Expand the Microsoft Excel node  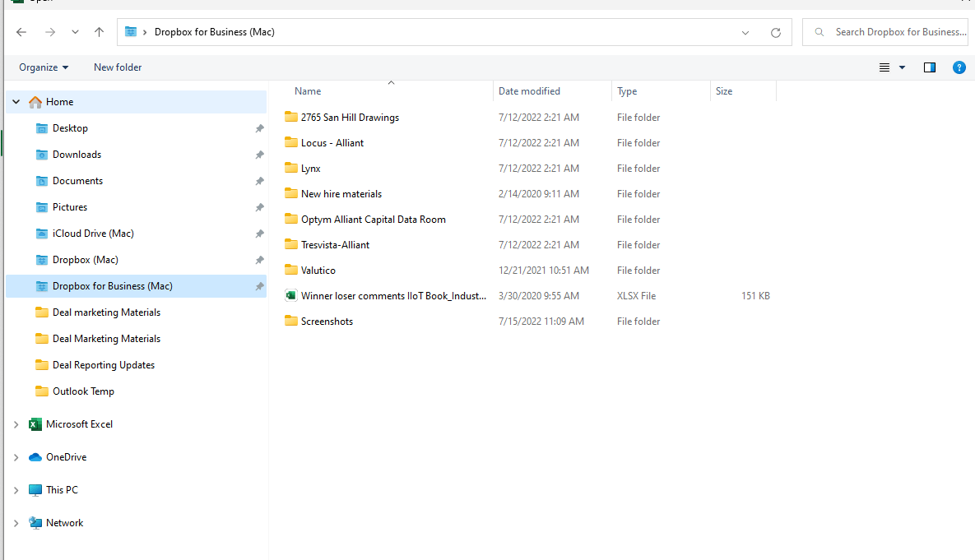point(16,424)
